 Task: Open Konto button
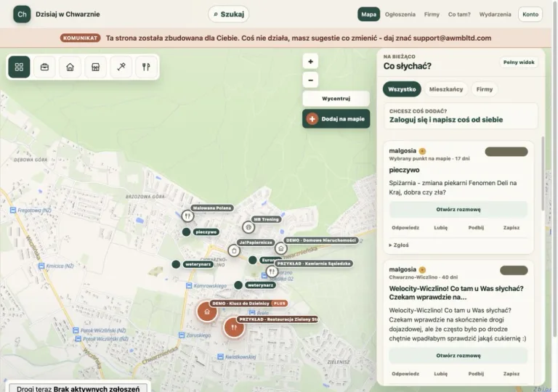click(530, 15)
